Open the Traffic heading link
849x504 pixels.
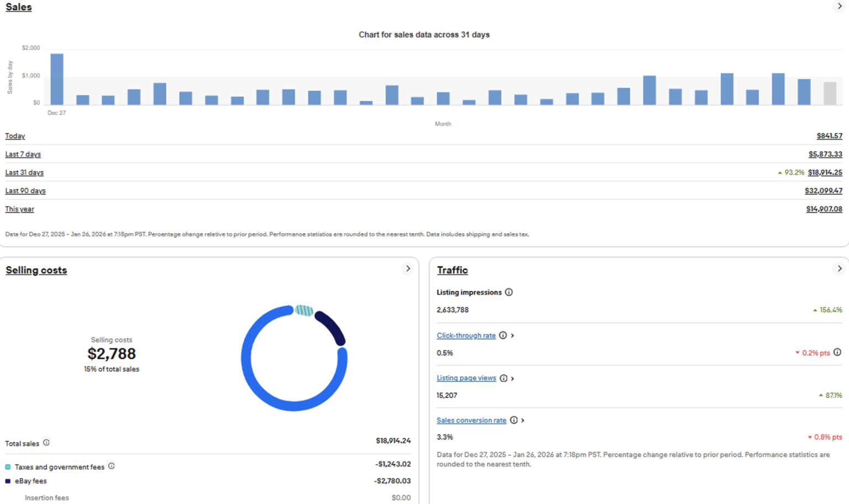coord(452,270)
